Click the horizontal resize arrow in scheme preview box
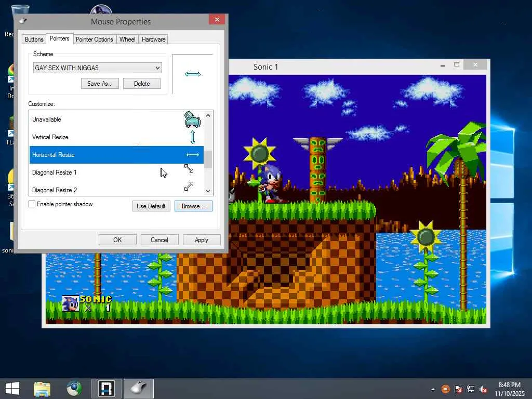 point(193,74)
